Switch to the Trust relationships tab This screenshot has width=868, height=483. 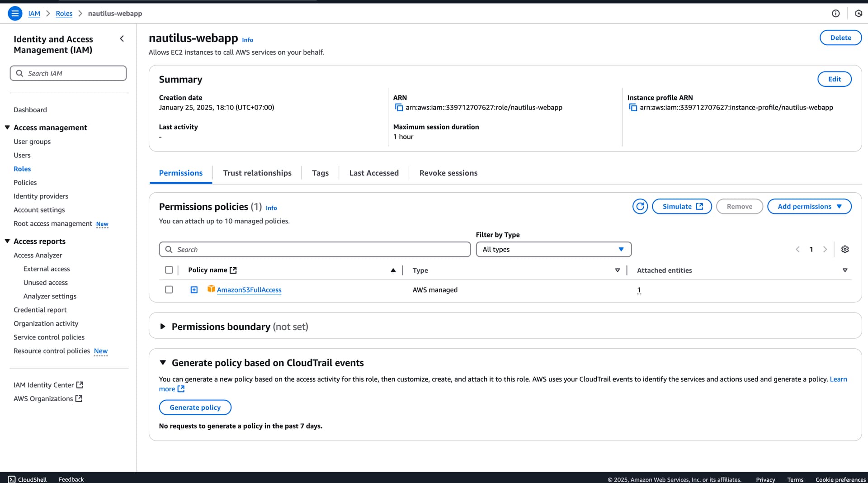tap(257, 173)
